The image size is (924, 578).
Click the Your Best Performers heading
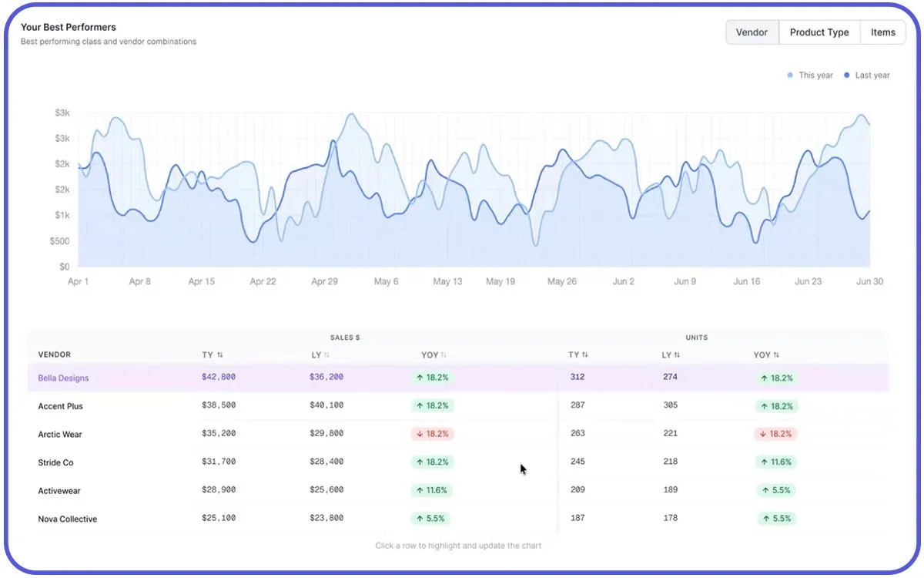click(69, 27)
